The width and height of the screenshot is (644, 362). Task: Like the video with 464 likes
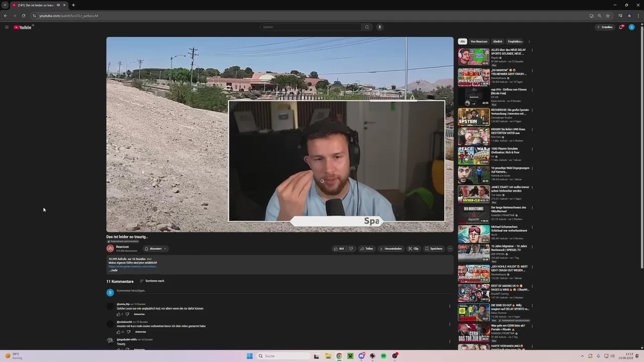point(339,248)
